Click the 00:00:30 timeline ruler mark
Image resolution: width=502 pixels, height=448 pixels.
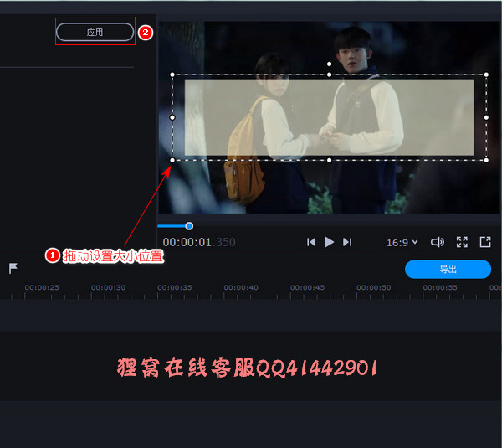click(x=108, y=287)
